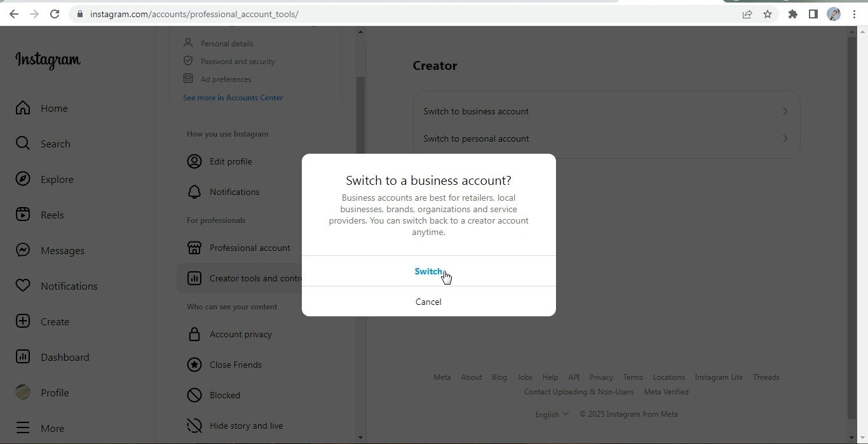This screenshot has height=444, width=868.
Task: Open See more in Accounts Center link
Action: coord(233,98)
